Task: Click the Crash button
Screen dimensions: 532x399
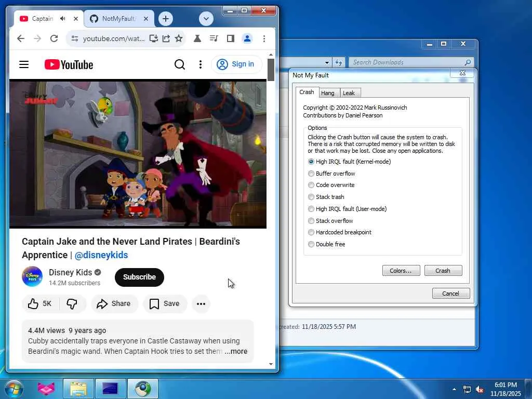Action: click(443, 270)
